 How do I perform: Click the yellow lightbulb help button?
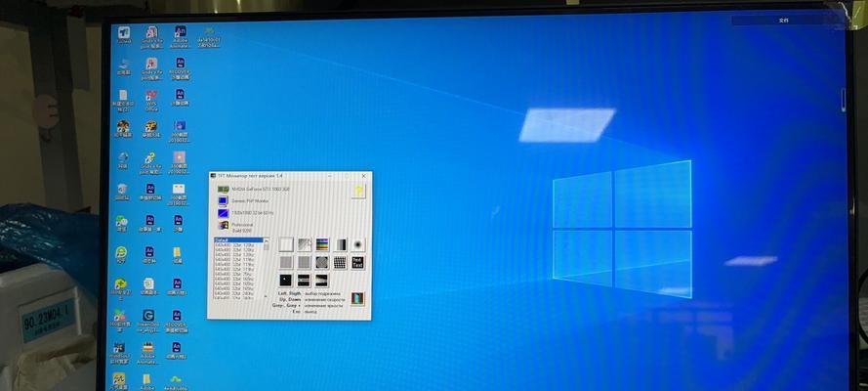click(358, 191)
